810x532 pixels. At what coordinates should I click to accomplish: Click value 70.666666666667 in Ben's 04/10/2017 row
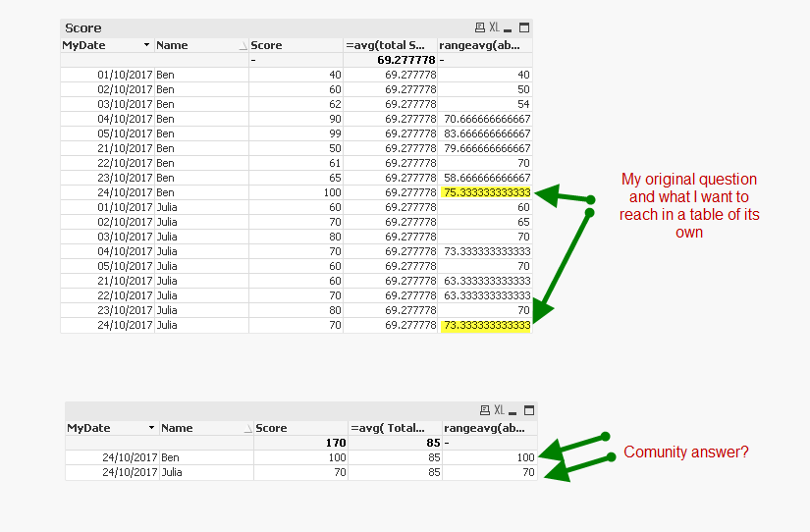click(x=487, y=119)
